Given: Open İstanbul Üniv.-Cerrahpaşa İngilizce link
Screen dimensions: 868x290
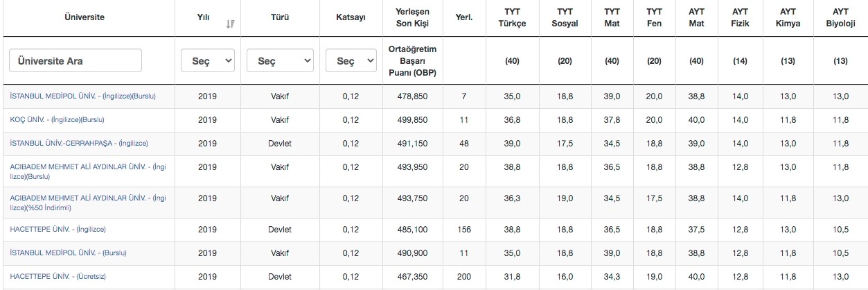Looking at the screenshot, I should pos(79,143).
